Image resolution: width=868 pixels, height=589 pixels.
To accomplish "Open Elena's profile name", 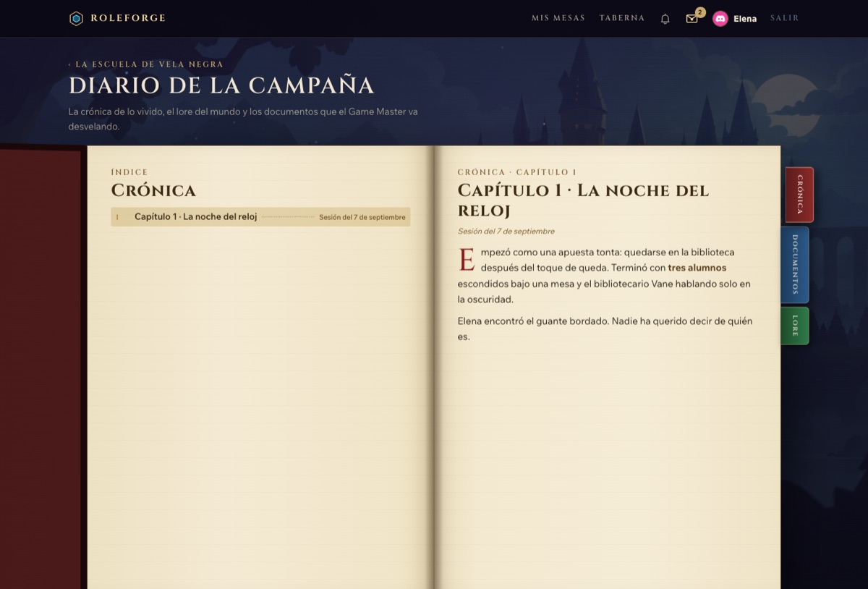I will (x=745, y=19).
